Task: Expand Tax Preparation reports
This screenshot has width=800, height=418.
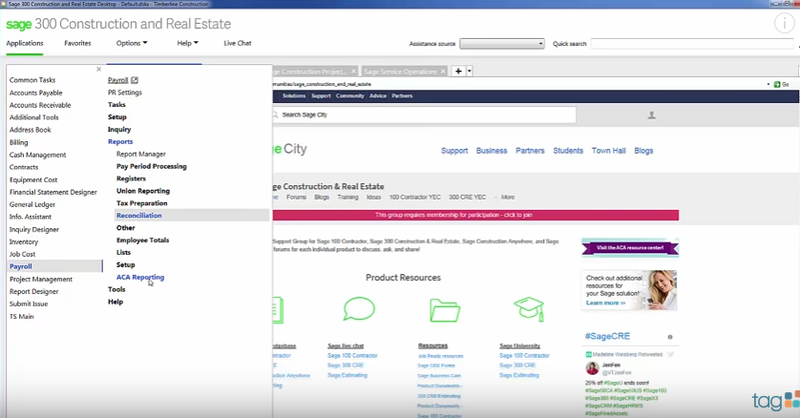Action: pyautogui.click(x=142, y=203)
